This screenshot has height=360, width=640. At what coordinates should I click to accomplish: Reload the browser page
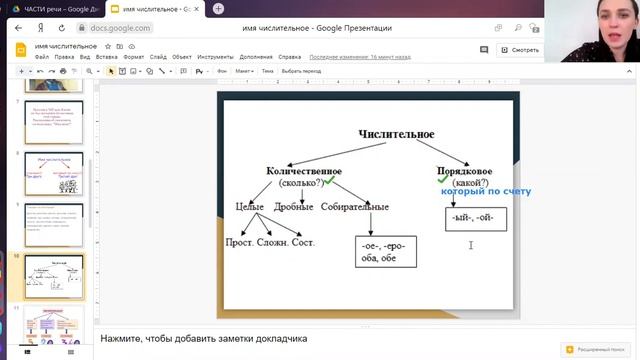pos(62,28)
